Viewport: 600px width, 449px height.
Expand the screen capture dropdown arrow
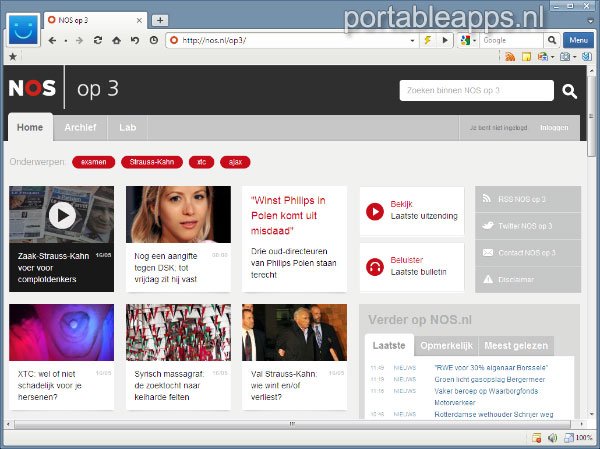pos(575,57)
